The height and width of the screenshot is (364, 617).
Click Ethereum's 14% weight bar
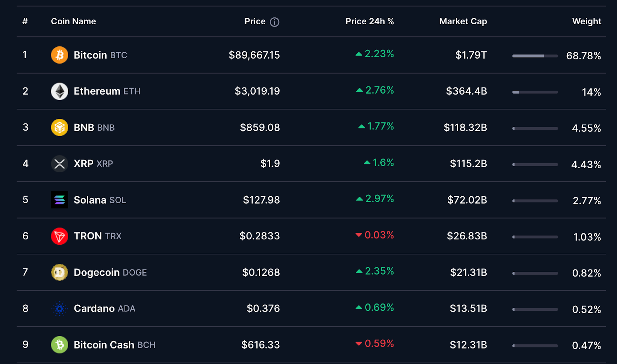[x=535, y=92]
